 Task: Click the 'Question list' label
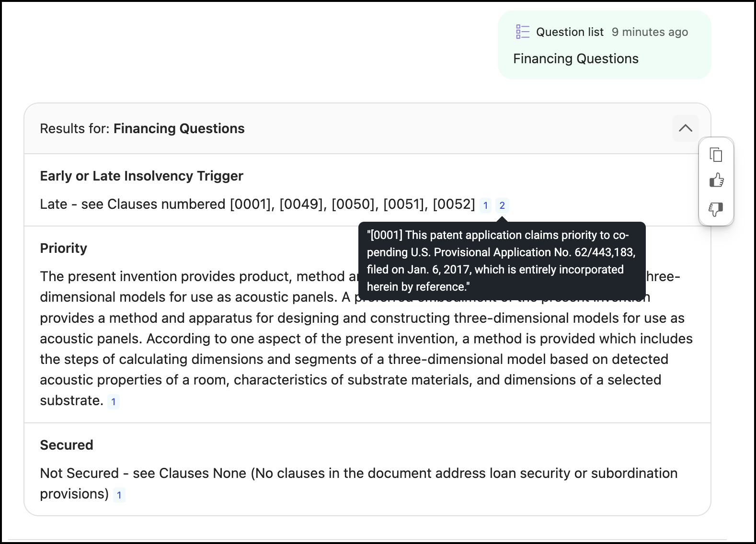click(570, 32)
